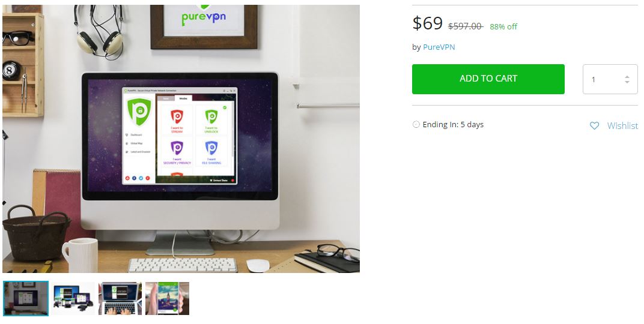Viewport: 644px width, 324px height.
Task: View the multi-device thumbnail image
Action: 73,298
